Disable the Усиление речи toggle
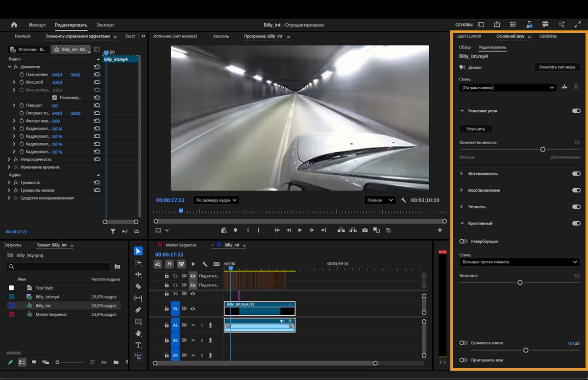This screenshot has height=380, width=588. 576,111
